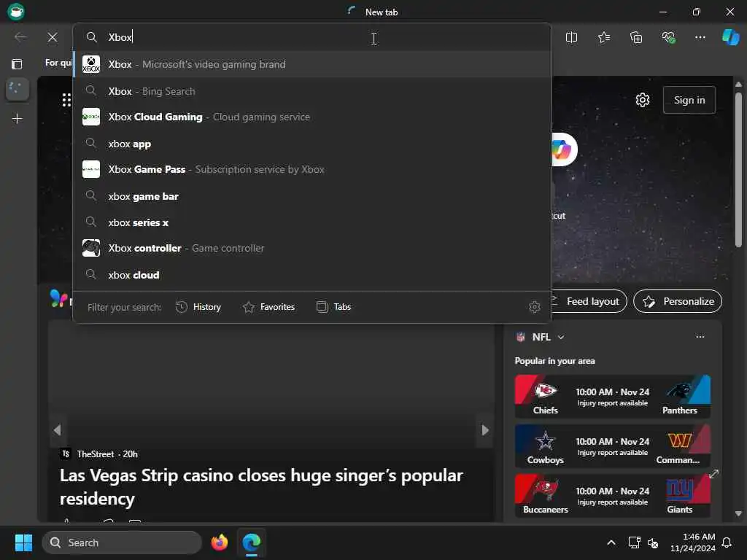Click the profile coffee cup icon
The image size is (747, 560).
(16, 12)
